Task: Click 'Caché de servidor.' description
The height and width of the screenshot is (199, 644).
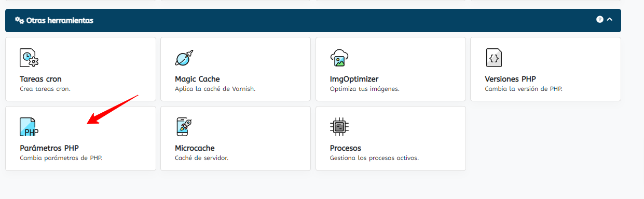Action: [x=202, y=158]
